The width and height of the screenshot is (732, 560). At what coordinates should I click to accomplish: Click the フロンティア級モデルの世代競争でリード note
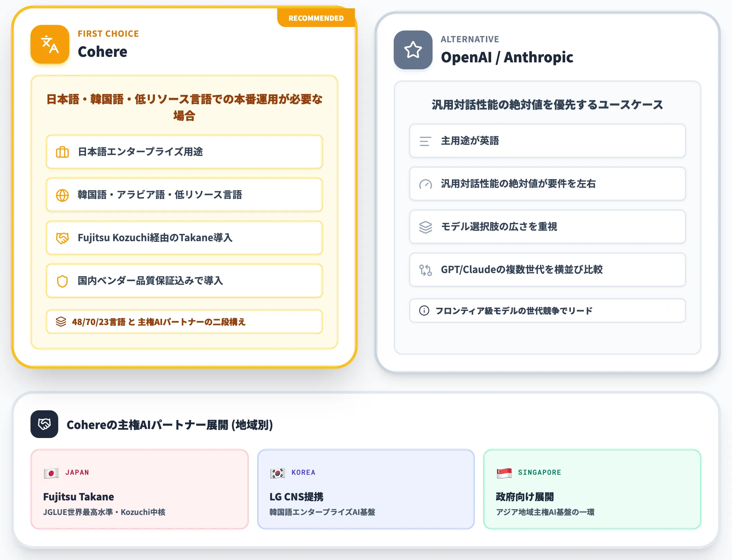(548, 310)
